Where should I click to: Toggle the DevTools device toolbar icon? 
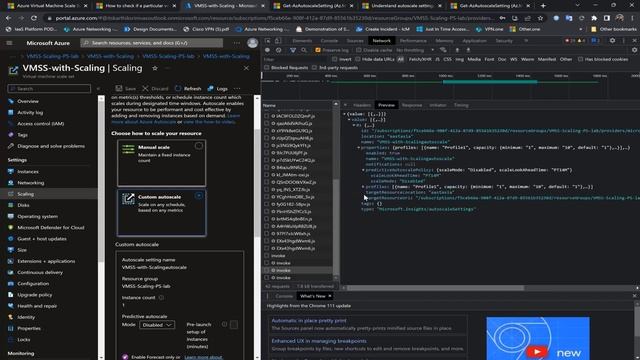[x=278, y=41]
